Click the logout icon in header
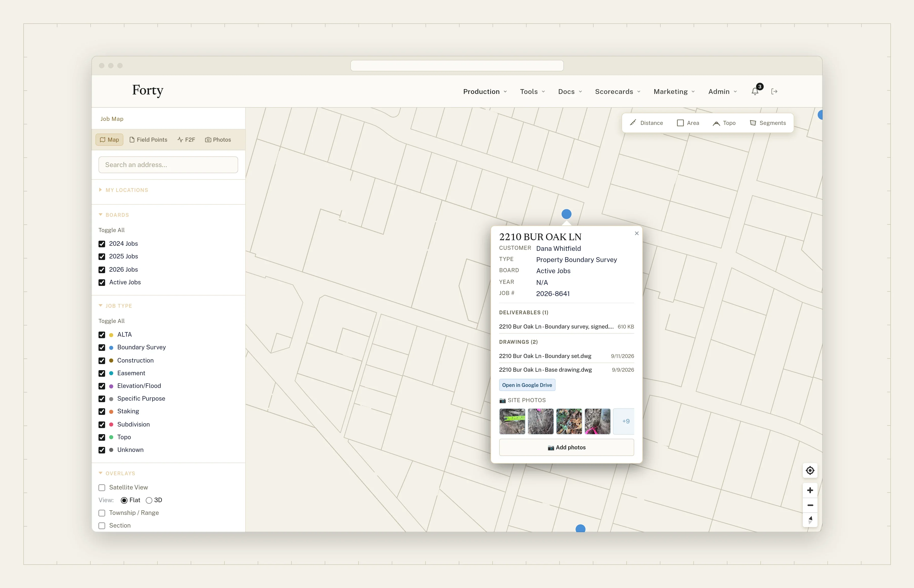 point(774,91)
